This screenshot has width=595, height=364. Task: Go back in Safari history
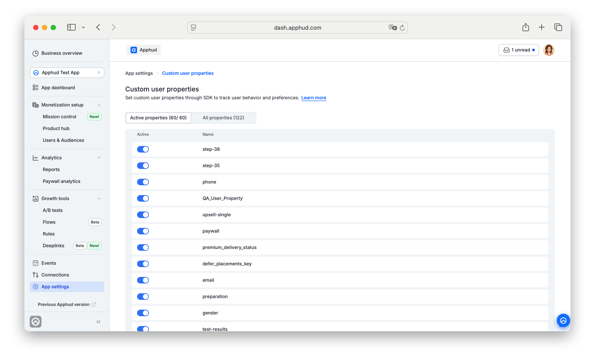98,27
